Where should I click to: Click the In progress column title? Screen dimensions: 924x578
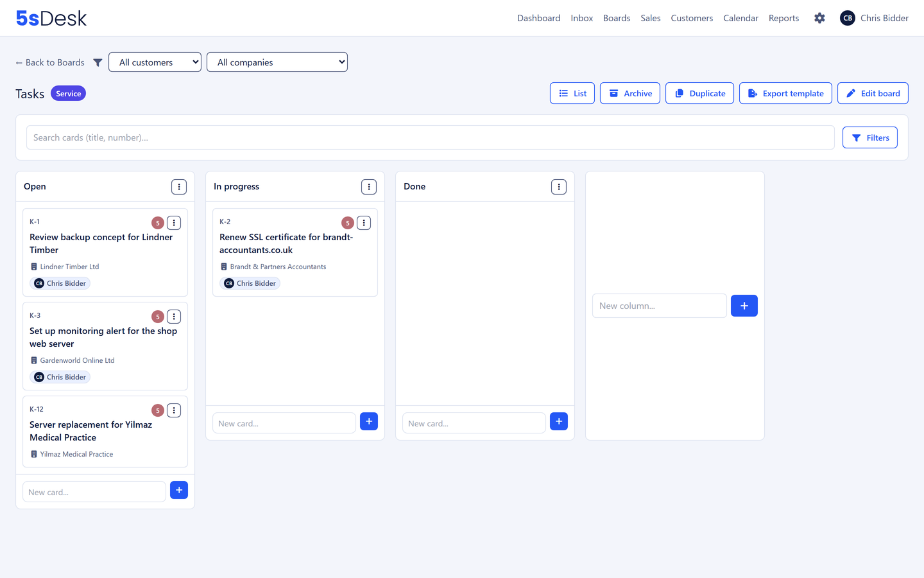pyautogui.click(x=236, y=186)
